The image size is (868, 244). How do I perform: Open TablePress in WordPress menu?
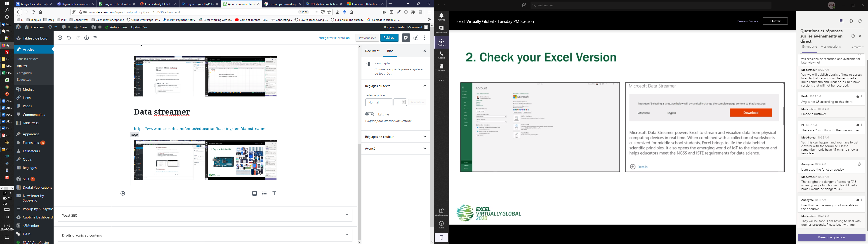coord(31,123)
